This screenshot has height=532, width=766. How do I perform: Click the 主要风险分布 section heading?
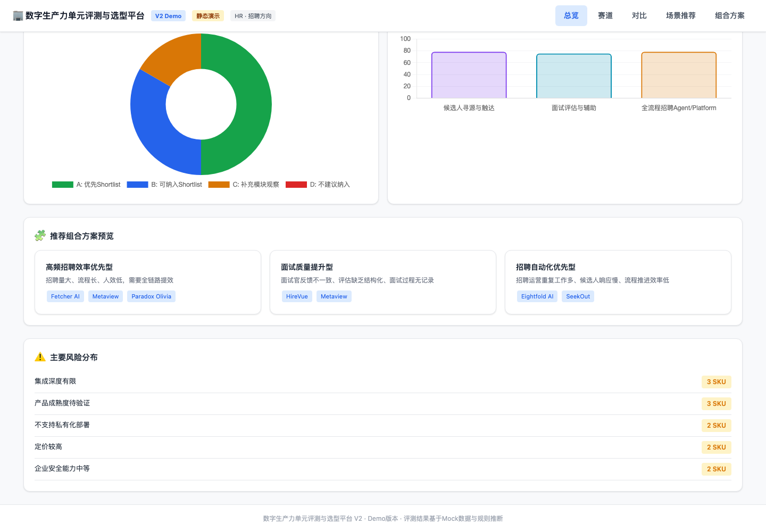tap(74, 357)
